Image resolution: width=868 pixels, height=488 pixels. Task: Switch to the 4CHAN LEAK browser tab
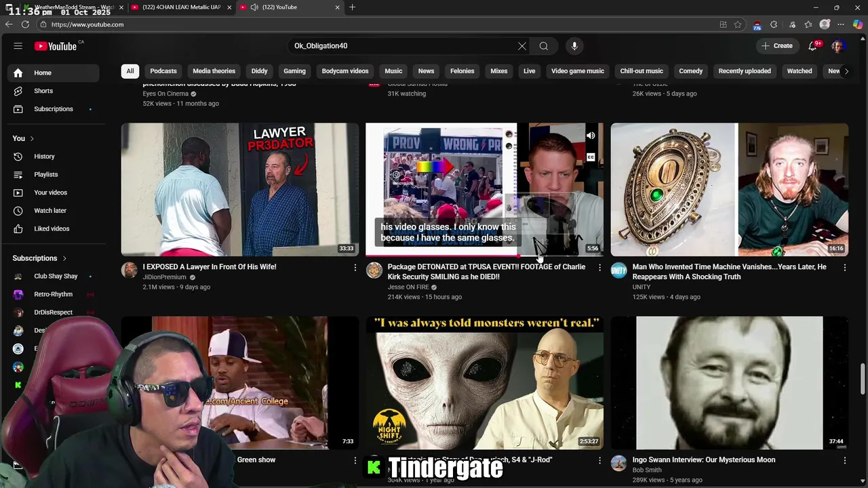[x=181, y=7]
